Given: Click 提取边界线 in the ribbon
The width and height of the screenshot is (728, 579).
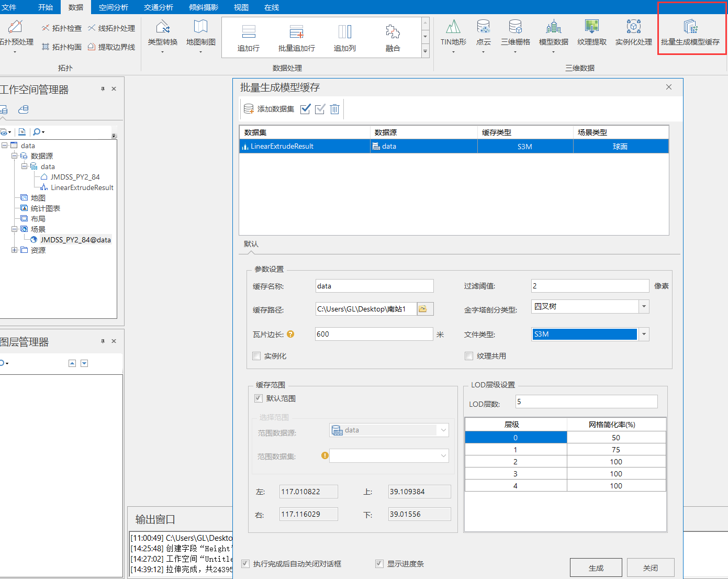Looking at the screenshot, I should (x=111, y=47).
